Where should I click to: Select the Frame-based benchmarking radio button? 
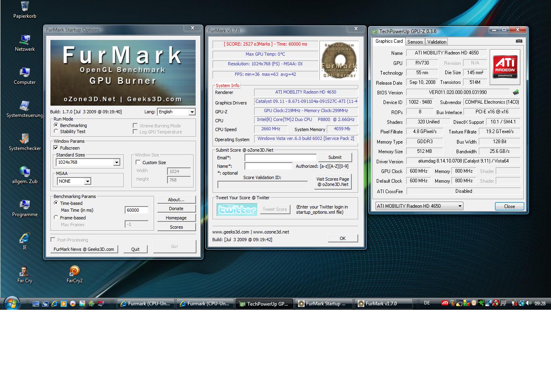(x=56, y=217)
